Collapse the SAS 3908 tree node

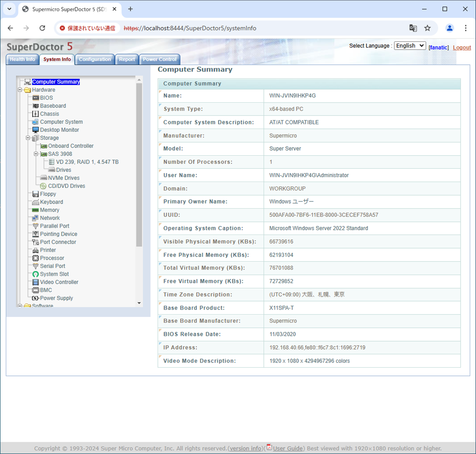pyautogui.click(x=36, y=154)
